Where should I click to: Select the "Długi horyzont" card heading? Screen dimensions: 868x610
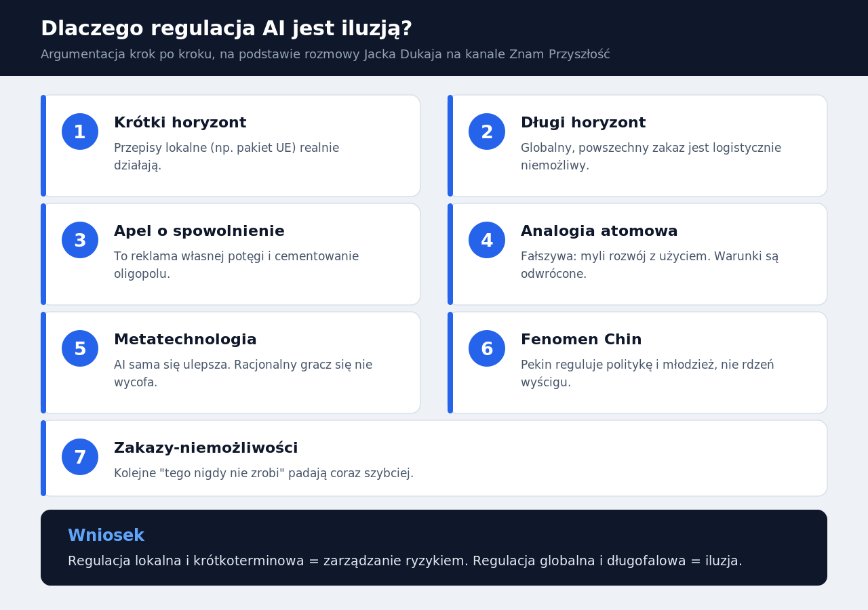tap(583, 123)
